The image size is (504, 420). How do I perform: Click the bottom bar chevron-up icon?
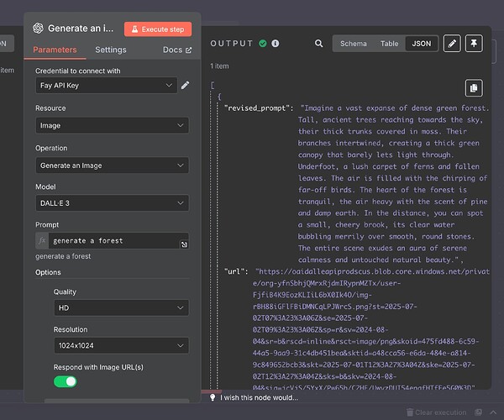click(x=493, y=412)
